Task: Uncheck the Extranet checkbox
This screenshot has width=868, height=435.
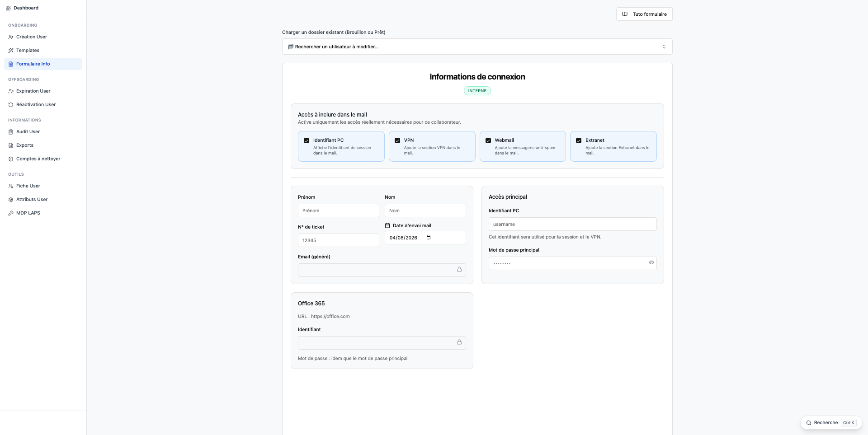Action: point(579,140)
